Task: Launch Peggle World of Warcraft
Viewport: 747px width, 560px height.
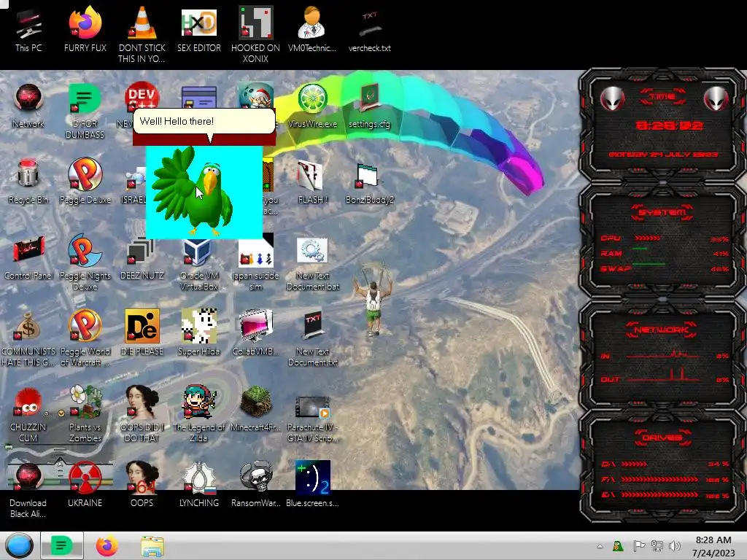Action: (x=85, y=338)
